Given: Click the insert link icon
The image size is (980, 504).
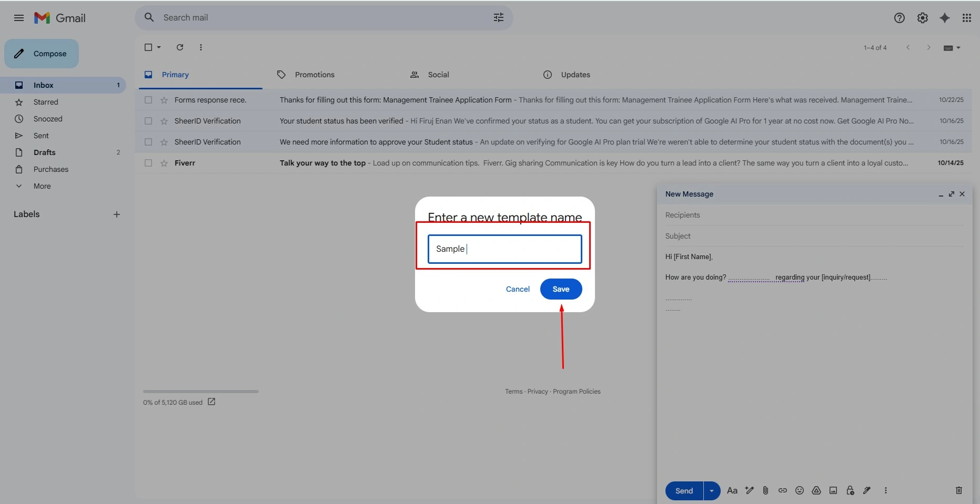Looking at the screenshot, I should (x=783, y=490).
